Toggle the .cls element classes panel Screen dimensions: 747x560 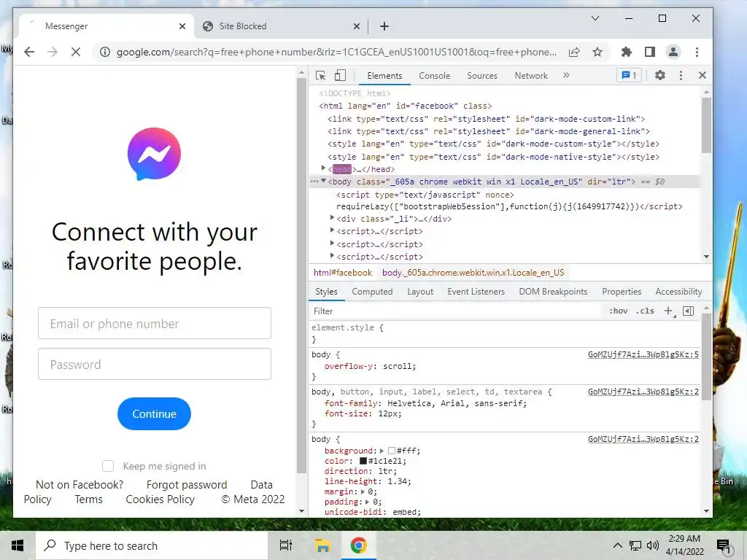(645, 311)
